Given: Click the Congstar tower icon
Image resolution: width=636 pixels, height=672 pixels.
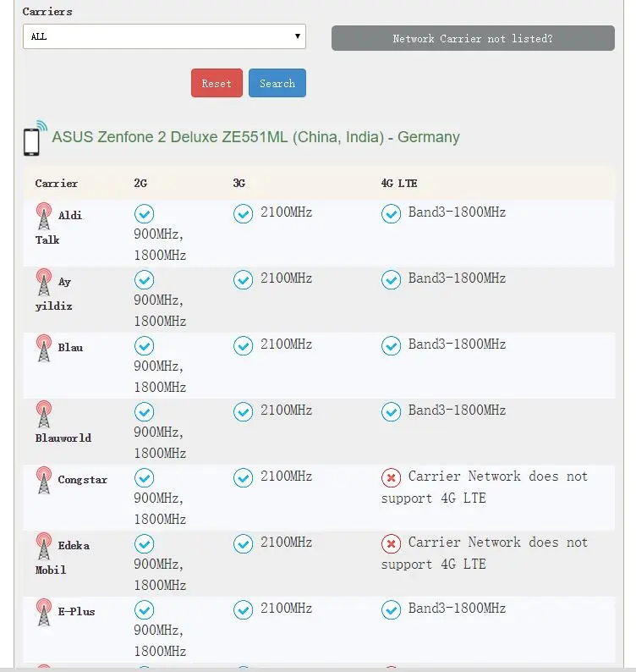Looking at the screenshot, I should point(44,480).
